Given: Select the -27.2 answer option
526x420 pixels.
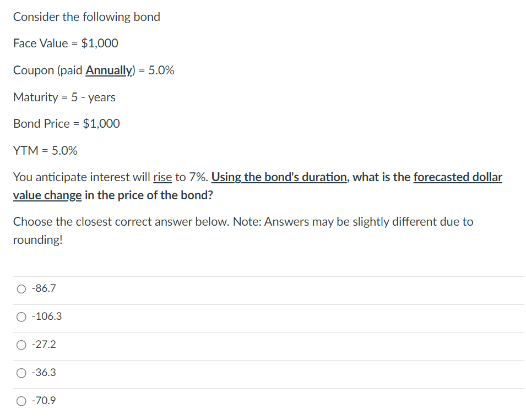Looking at the screenshot, I should 20,345.
